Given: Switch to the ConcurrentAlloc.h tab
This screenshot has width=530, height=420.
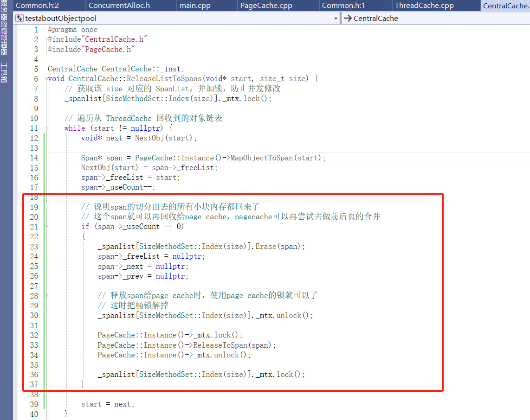Looking at the screenshot, I should coord(119,6).
